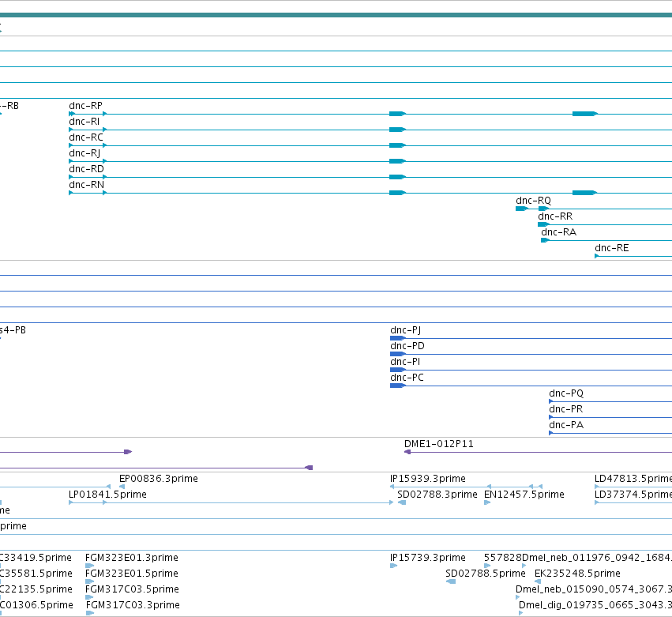Click the Dmel_dig_019735 EST label
This screenshot has height=617, width=672.
pos(595,605)
